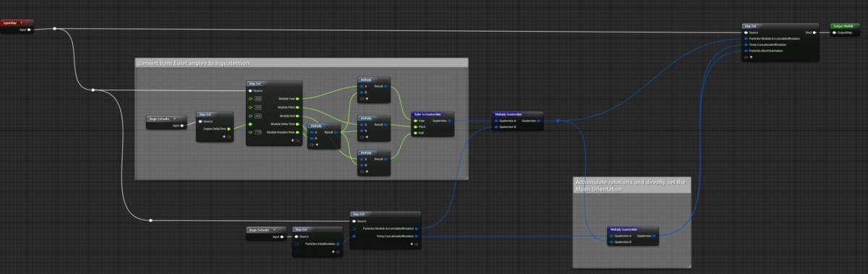Click the Module.Roll output pin
The width and height of the screenshot is (868, 274).
click(x=297, y=116)
